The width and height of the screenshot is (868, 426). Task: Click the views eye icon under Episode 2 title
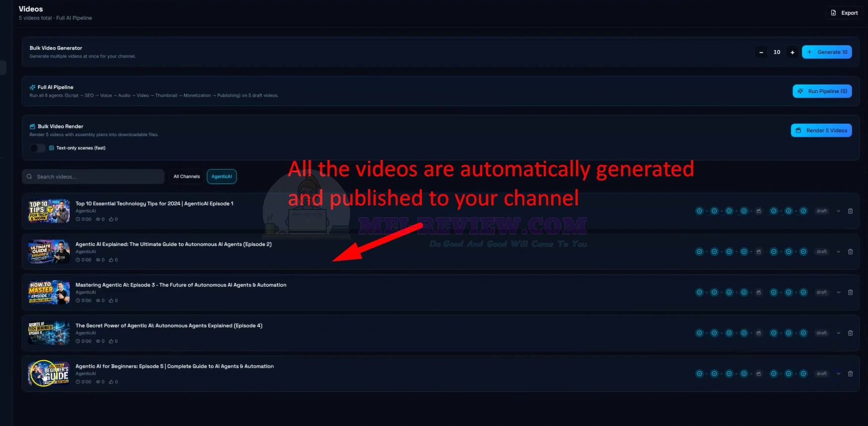[98, 260]
